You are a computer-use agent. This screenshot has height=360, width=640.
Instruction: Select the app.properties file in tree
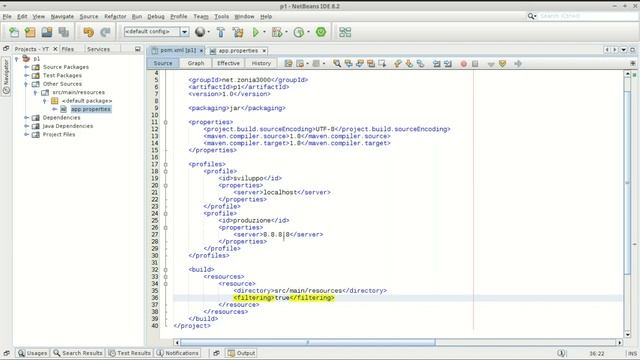(x=91, y=109)
